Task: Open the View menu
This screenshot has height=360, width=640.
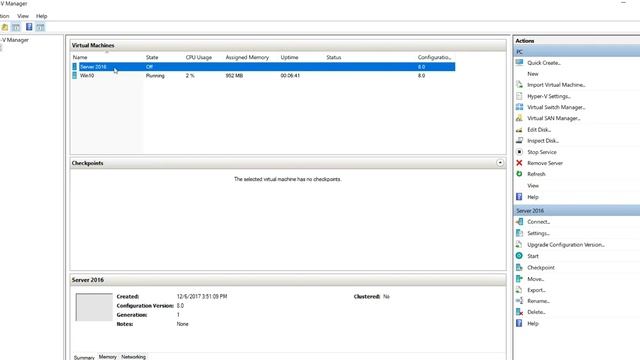Action: click(23, 16)
